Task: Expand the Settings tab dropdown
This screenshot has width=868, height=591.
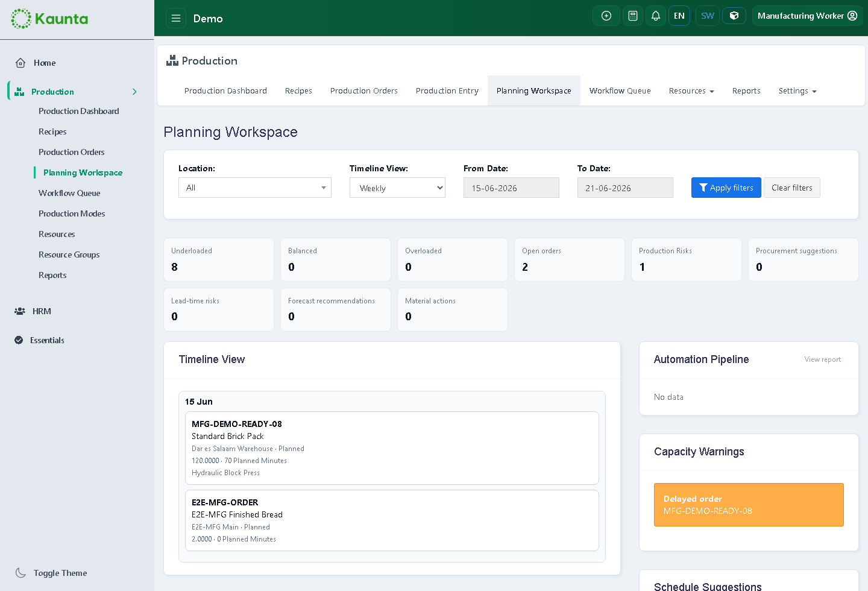Action: (797, 91)
